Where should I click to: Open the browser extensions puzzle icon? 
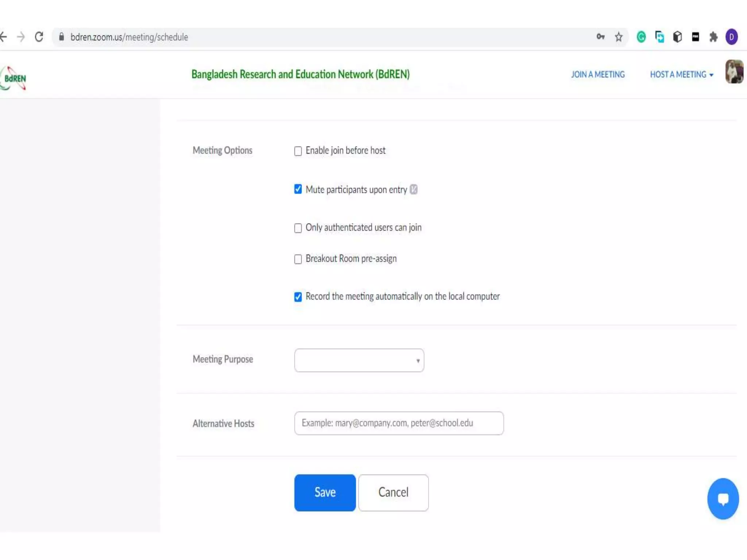[x=713, y=37]
